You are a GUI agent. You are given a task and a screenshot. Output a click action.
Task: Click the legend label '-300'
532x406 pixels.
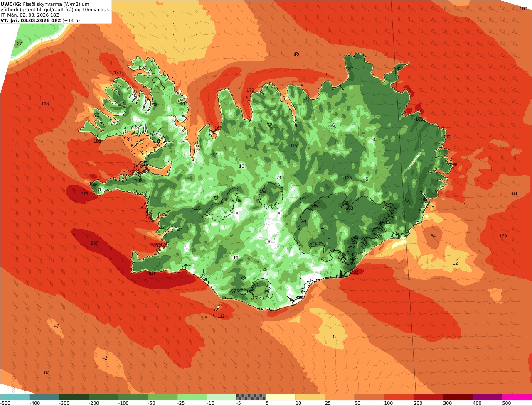pyautogui.click(x=64, y=403)
